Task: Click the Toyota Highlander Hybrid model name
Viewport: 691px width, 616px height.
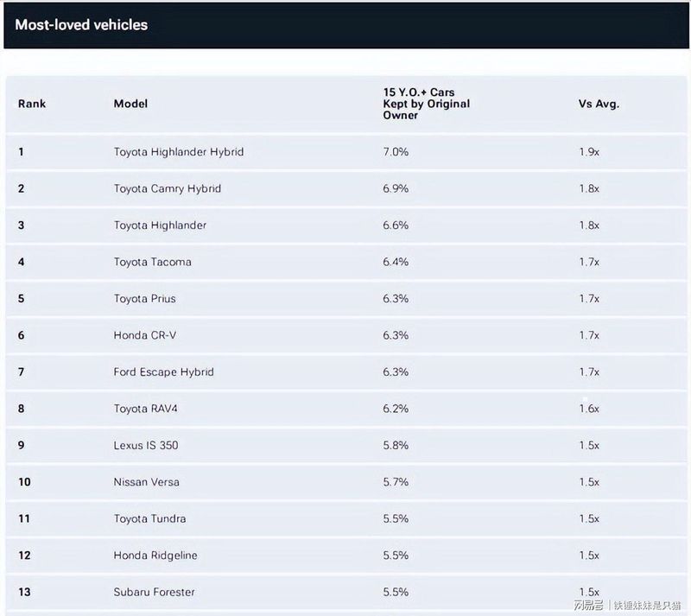Action: (x=179, y=152)
